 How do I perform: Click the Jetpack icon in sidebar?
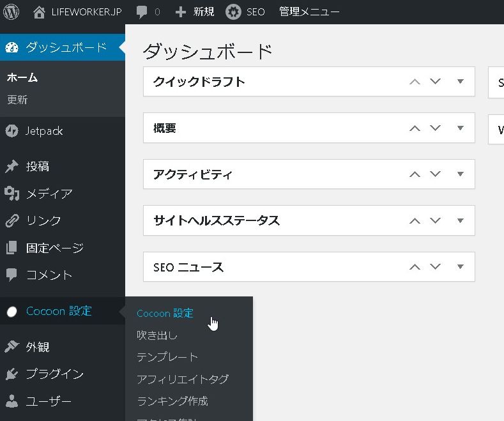click(x=11, y=131)
